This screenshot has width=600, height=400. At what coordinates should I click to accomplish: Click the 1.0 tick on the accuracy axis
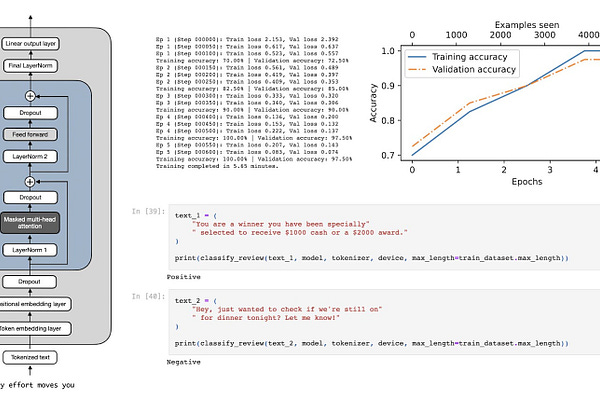(x=388, y=51)
